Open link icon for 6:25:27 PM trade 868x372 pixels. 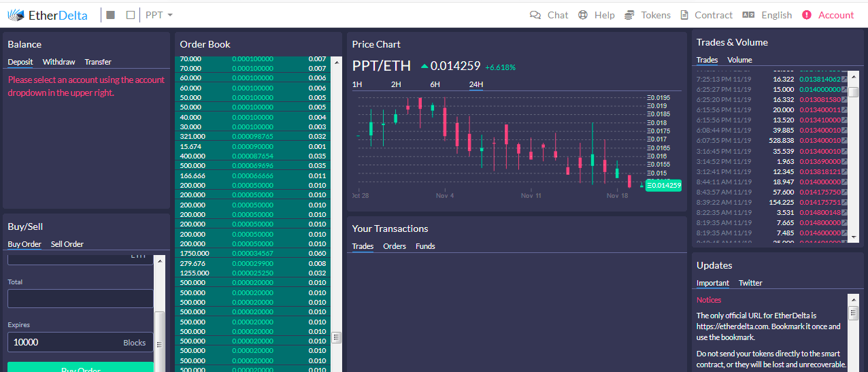(x=844, y=89)
